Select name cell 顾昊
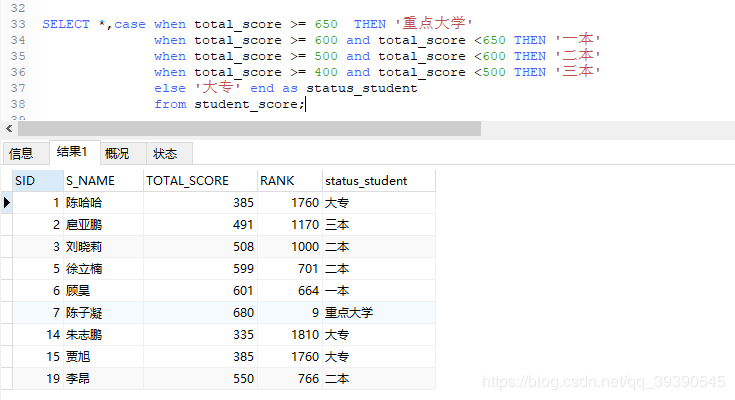The height and width of the screenshot is (400, 735). click(x=103, y=291)
